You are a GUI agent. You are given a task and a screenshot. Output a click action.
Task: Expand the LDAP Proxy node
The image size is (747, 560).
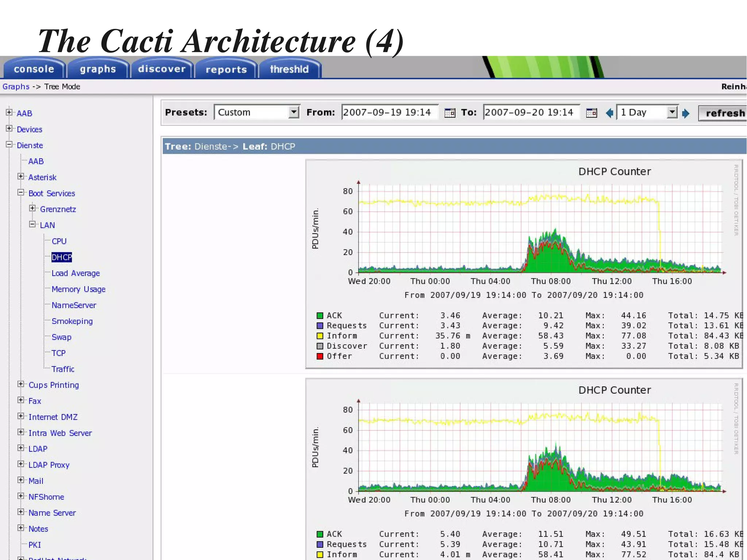[x=21, y=464]
